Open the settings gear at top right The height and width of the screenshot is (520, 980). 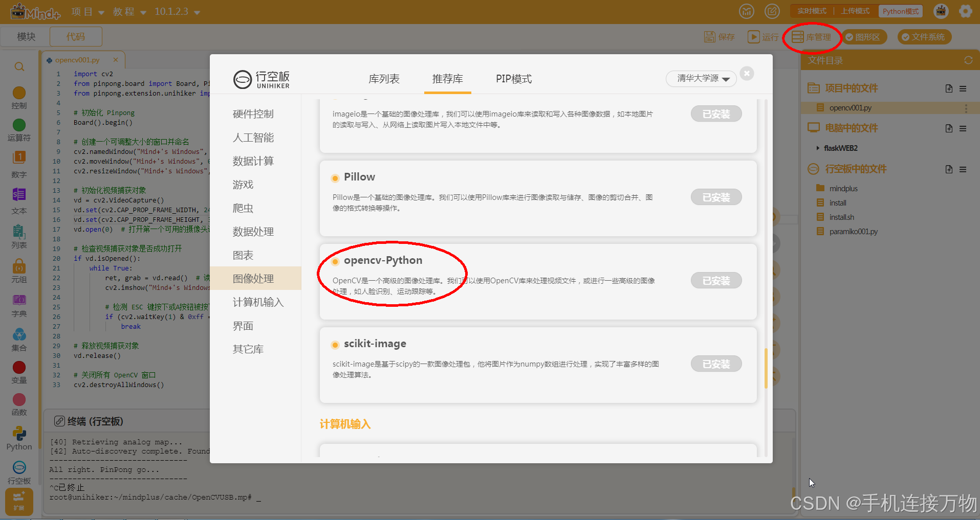[x=965, y=11]
